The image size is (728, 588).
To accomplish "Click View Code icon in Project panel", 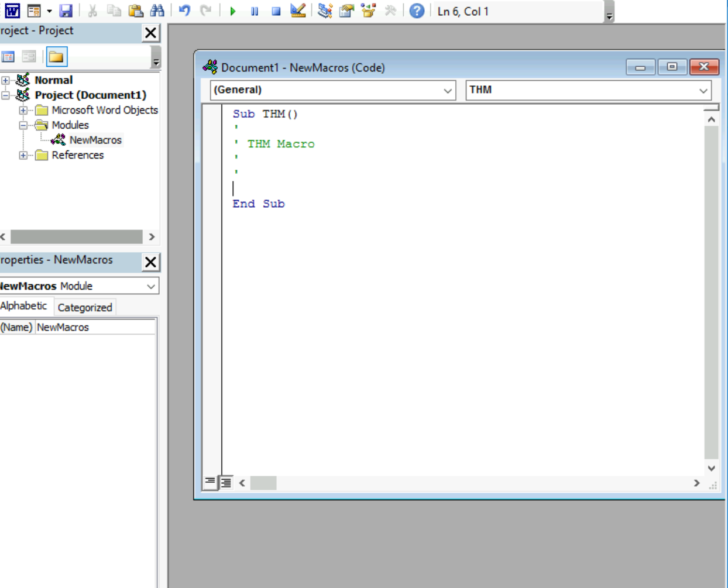I will (x=8, y=57).
